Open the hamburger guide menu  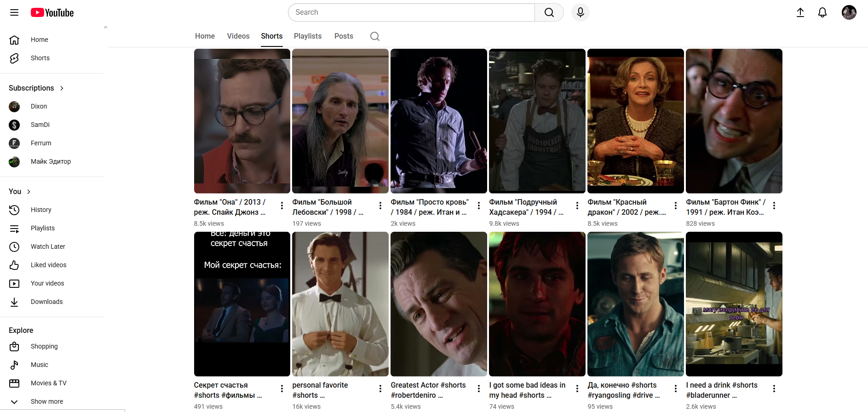point(14,12)
